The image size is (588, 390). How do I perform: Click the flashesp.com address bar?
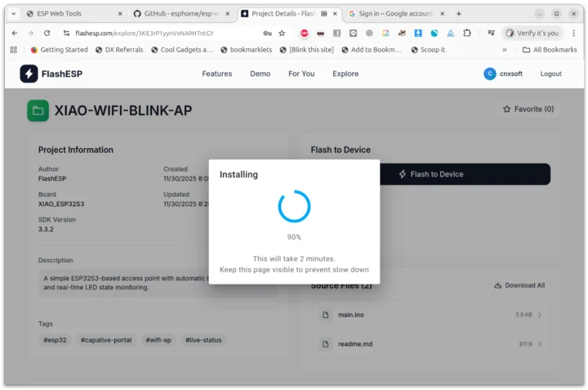tap(155, 33)
